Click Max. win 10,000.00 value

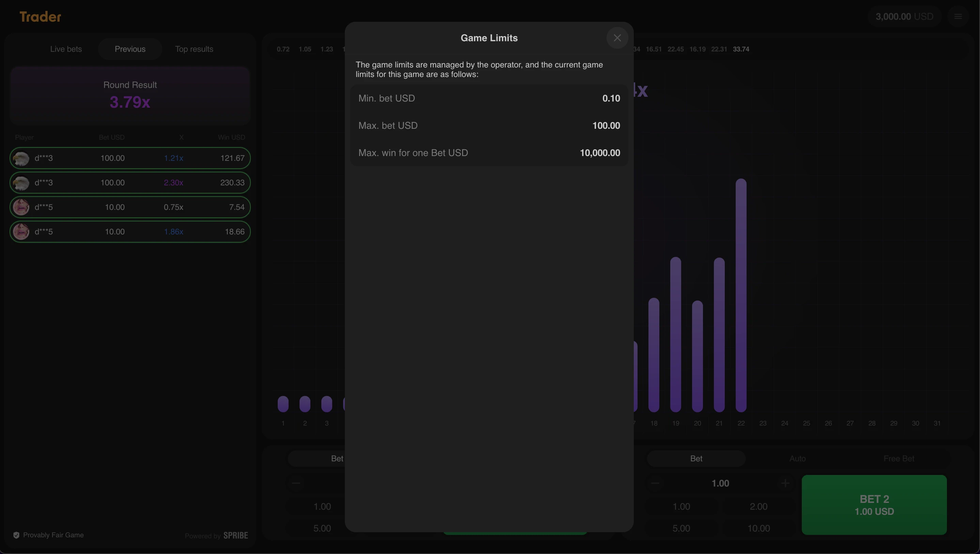[x=600, y=153]
